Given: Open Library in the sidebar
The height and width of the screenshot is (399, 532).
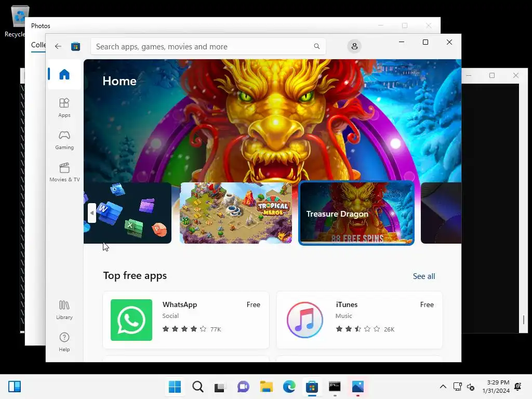Looking at the screenshot, I should click(x=64, y=310).
